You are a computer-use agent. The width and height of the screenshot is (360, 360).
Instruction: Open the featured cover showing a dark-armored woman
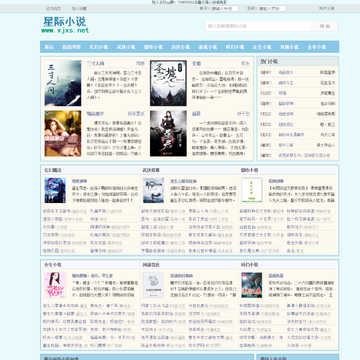pyautogui.click(x=168, y=133)
